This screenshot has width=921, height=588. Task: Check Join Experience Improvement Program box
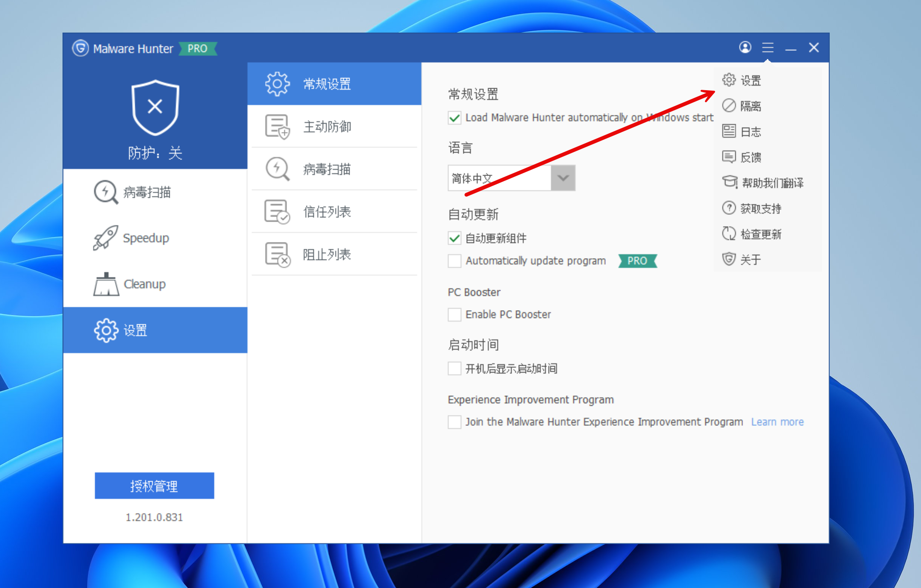tap(454, 422)
